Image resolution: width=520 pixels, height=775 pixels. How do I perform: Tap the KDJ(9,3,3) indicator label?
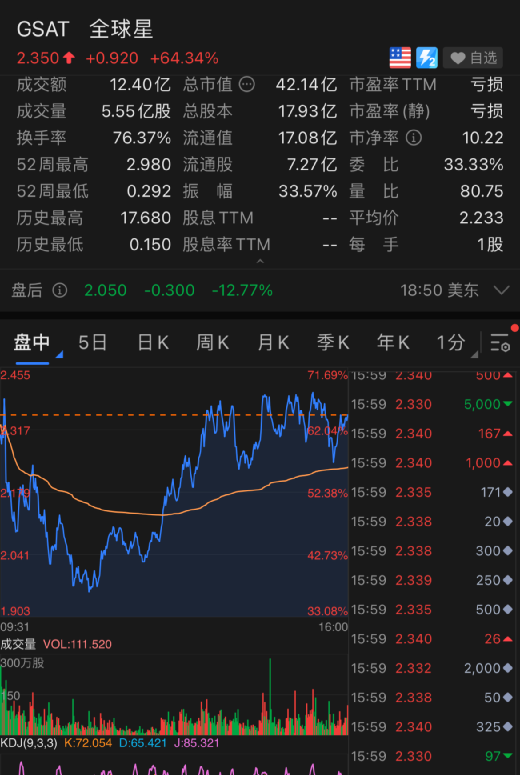coord(29,743)
